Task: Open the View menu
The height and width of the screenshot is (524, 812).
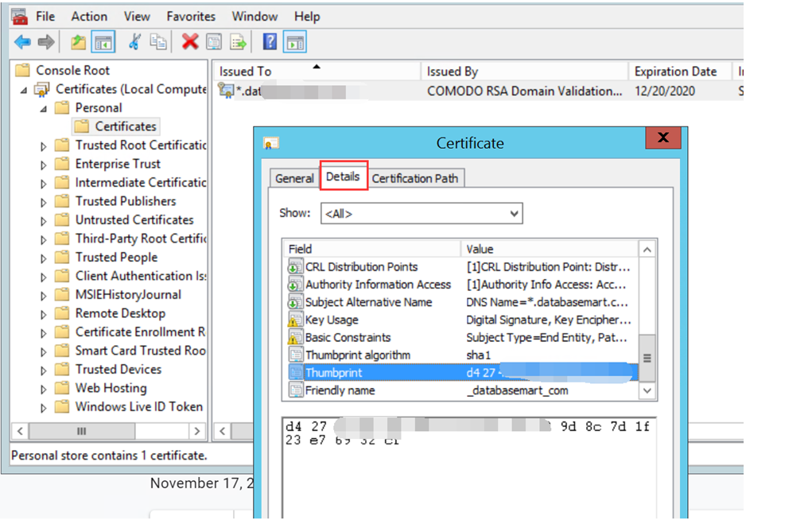Action: (137, 17)
